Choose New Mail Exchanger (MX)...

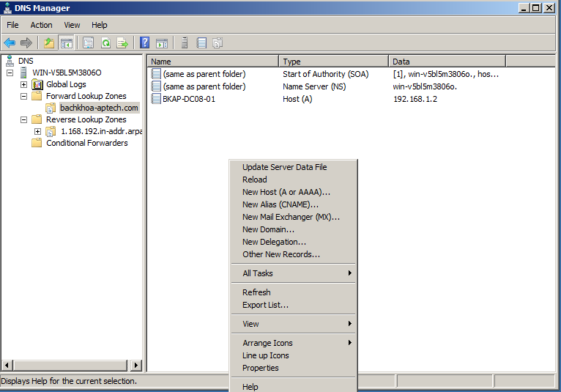coord(294,217)
